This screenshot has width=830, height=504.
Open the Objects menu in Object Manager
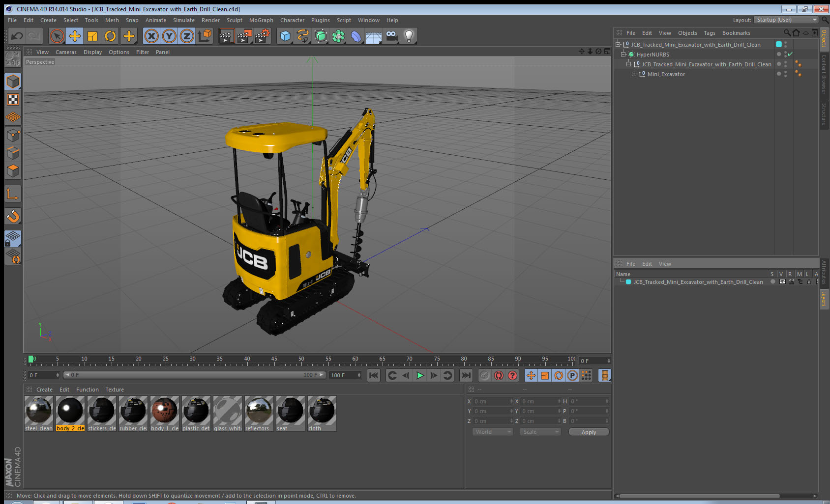pyautogui.click(x=687, y=33)
